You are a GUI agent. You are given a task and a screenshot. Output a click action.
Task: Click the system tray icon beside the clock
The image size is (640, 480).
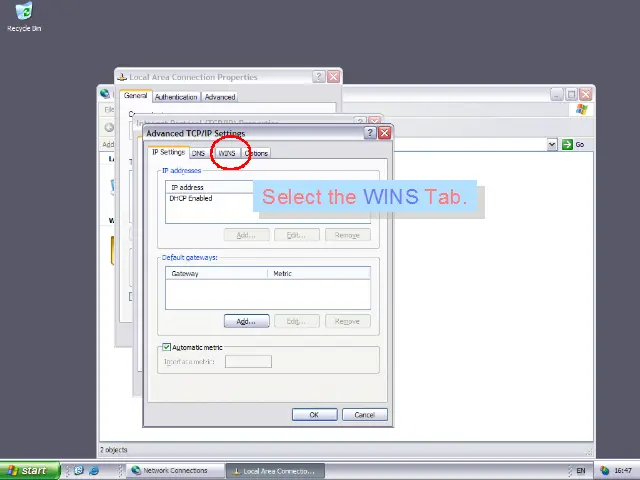pyautogui.click(x=605, y=470)
